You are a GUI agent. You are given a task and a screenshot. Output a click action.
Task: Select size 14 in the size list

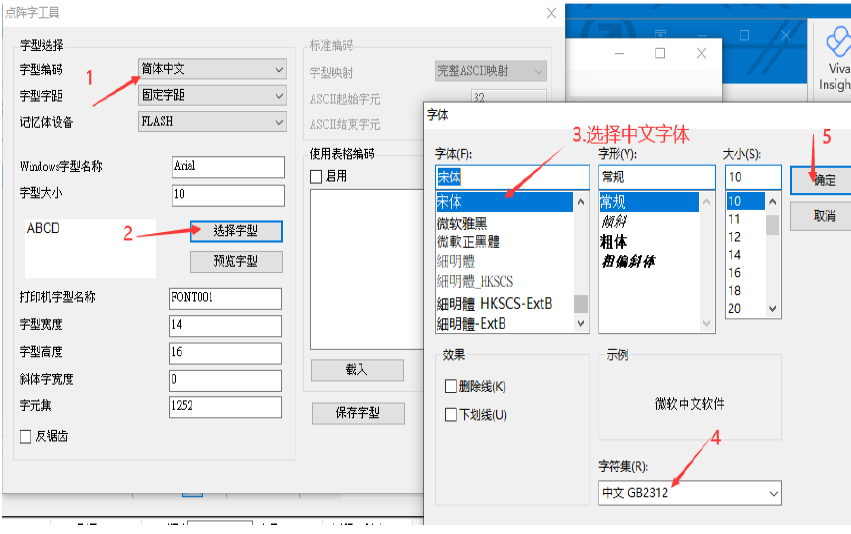[x=735, y=255]
